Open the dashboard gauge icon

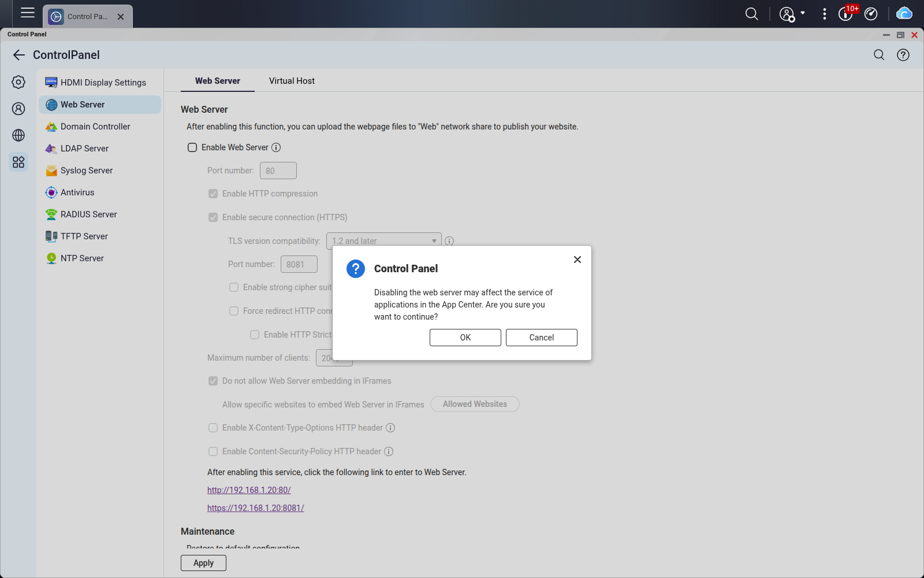point(871,14)
